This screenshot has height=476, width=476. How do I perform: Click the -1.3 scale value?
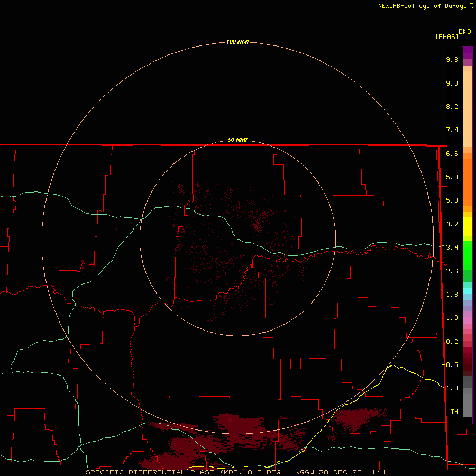click(451, 388)
